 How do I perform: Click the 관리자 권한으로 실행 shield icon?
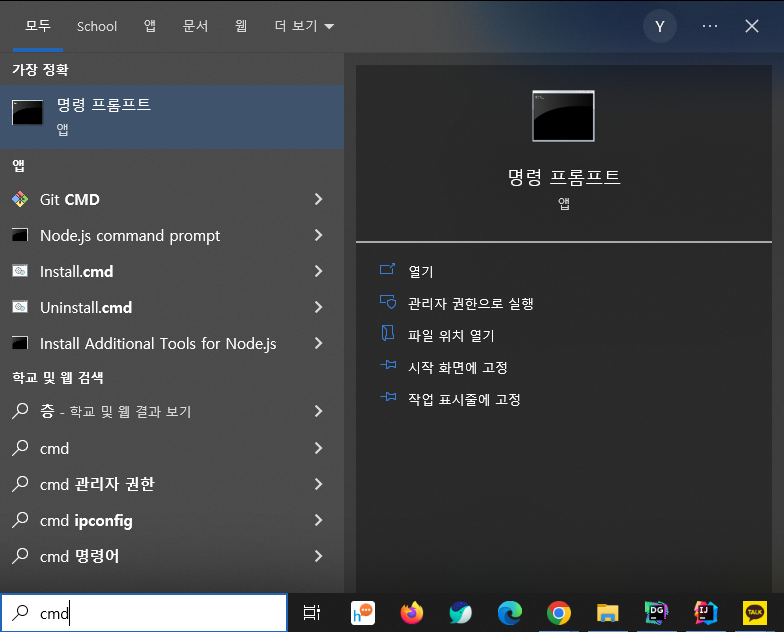pyautogui.click(x=388, y=302)
